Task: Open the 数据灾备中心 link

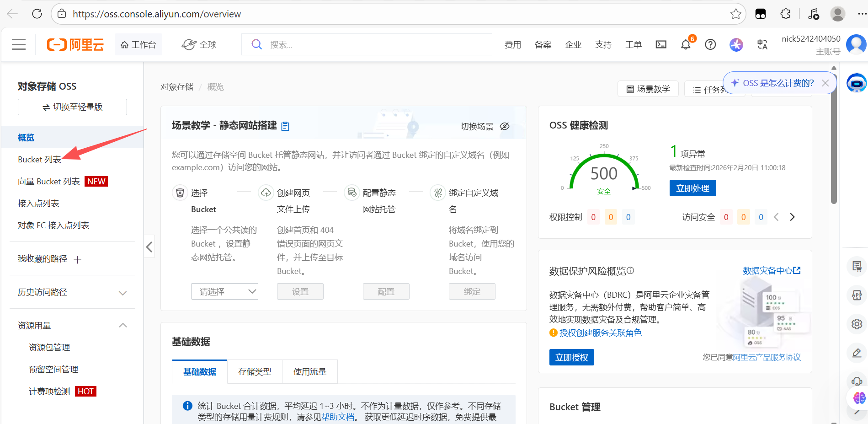Action: tap(772, 271)
